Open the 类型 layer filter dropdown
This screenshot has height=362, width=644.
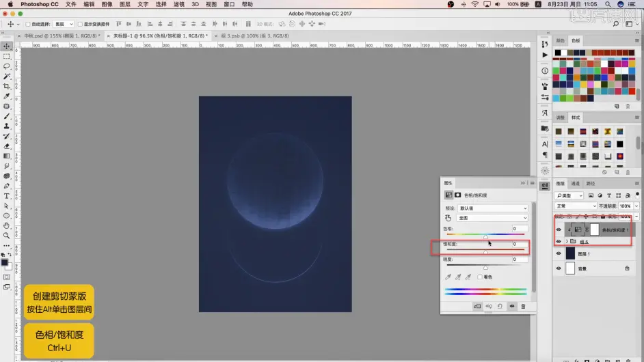[569, 195]
